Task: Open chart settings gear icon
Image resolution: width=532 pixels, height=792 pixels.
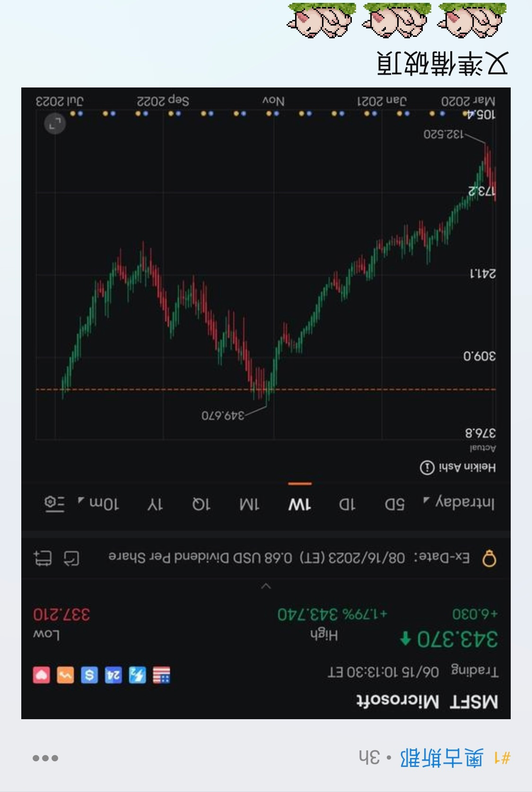Action: [54, 504]
